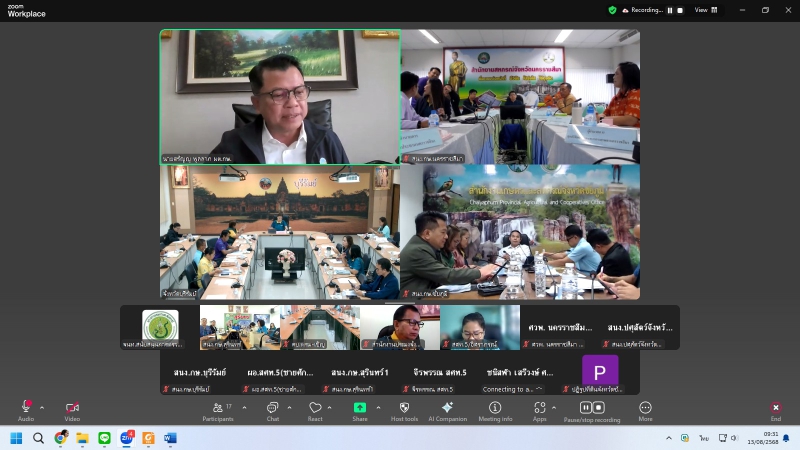
Task: Open Meeting info icon
Action: pyautogui.click(x=495, y=411)
